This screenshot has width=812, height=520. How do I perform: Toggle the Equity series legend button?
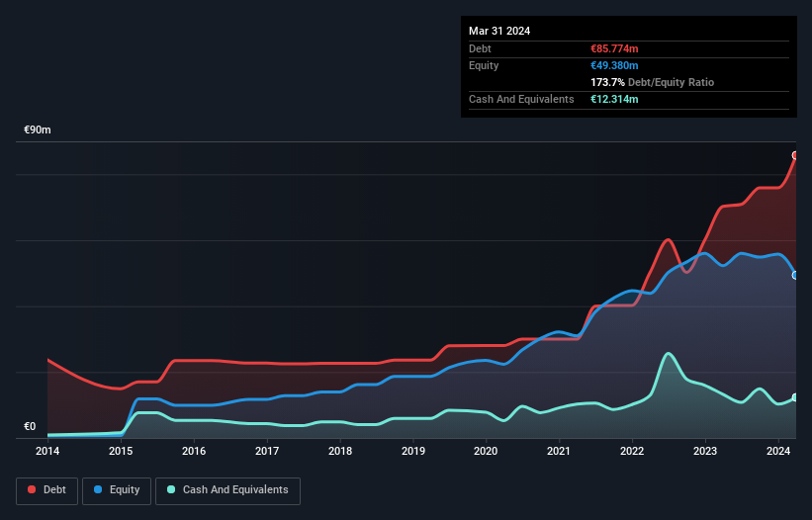117,490
